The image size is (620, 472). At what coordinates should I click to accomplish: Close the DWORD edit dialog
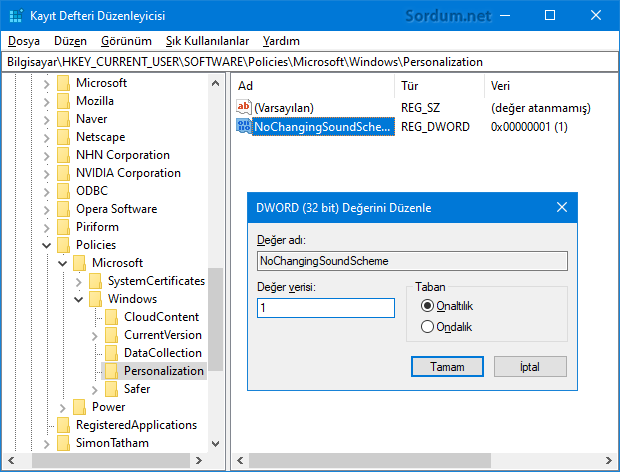tap(561, 208)
